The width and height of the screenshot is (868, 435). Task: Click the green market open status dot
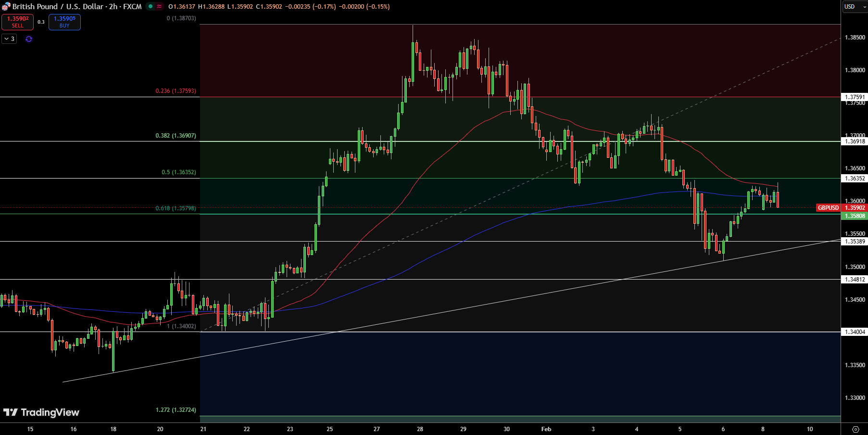pyautogui.click(x=151, y=6)
